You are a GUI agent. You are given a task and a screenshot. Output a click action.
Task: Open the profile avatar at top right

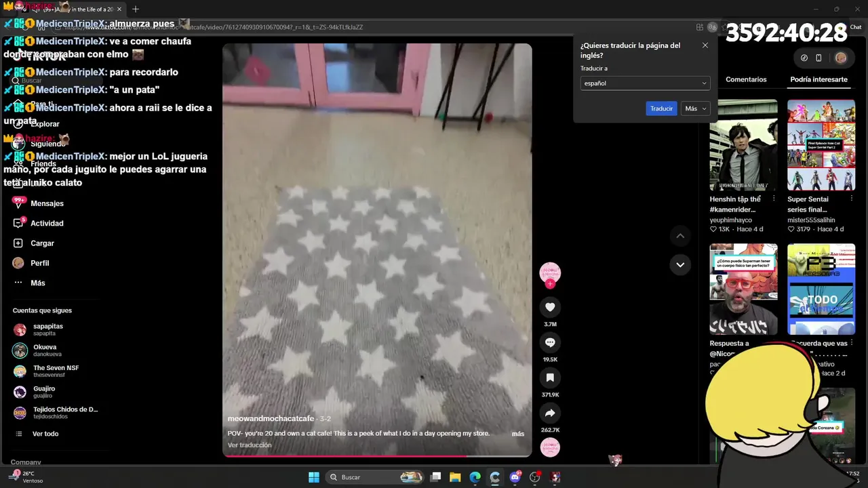pyautogui.click(x=841, y=58)
